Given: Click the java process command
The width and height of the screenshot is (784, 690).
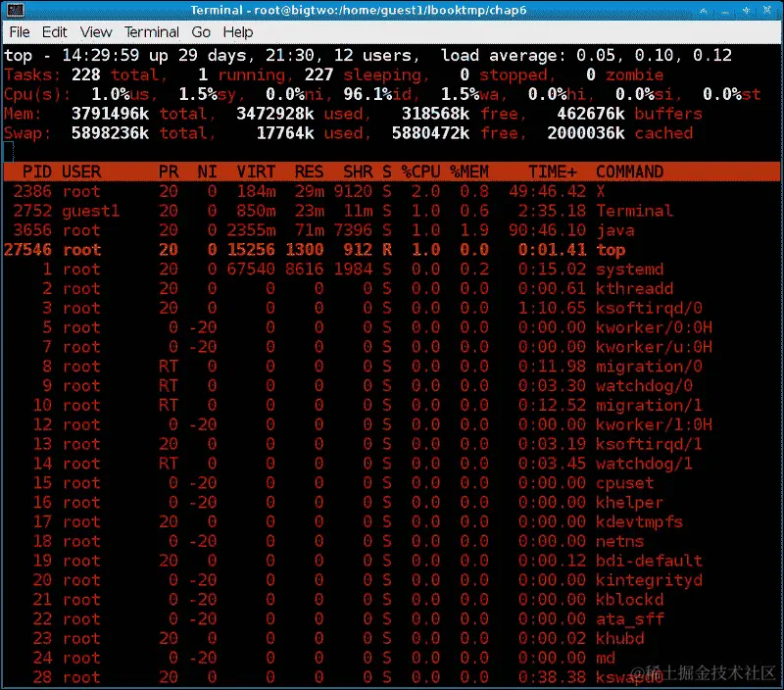Looking at the screenshot, I should (x=615, y=230).
